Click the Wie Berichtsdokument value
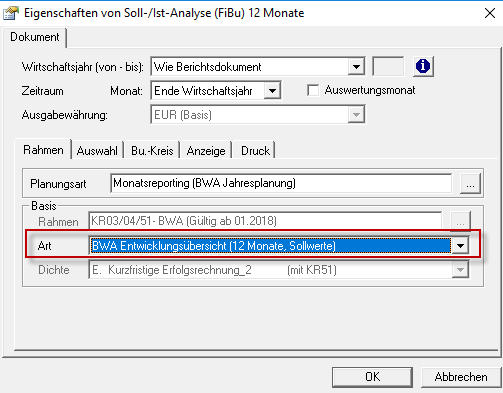This screenshot has width=503, height=393. (x=207, y=67)
